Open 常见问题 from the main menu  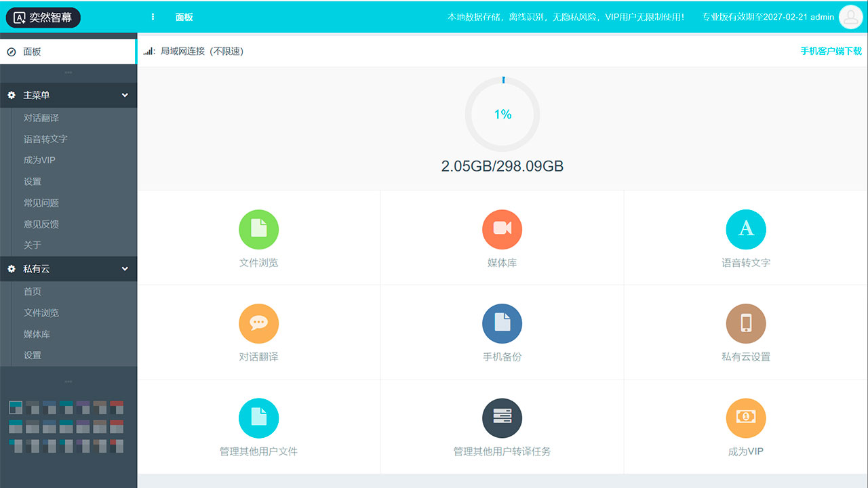click(41, 203)
